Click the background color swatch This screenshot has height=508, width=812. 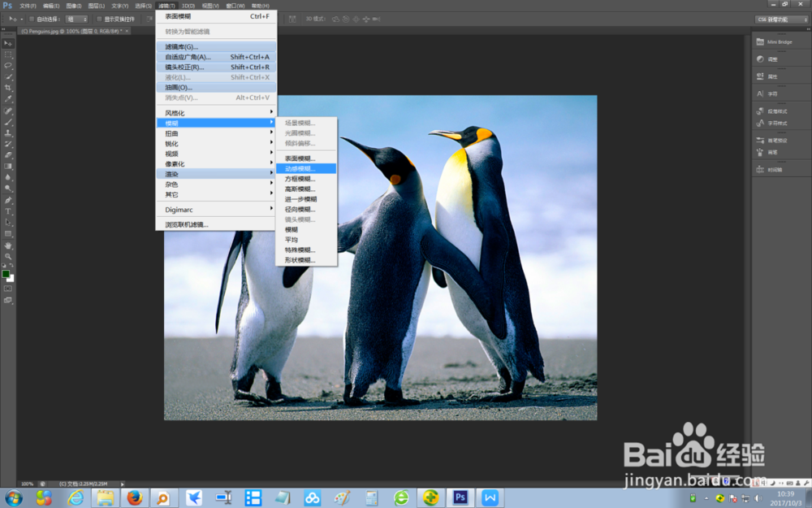(x=11, y=278)
